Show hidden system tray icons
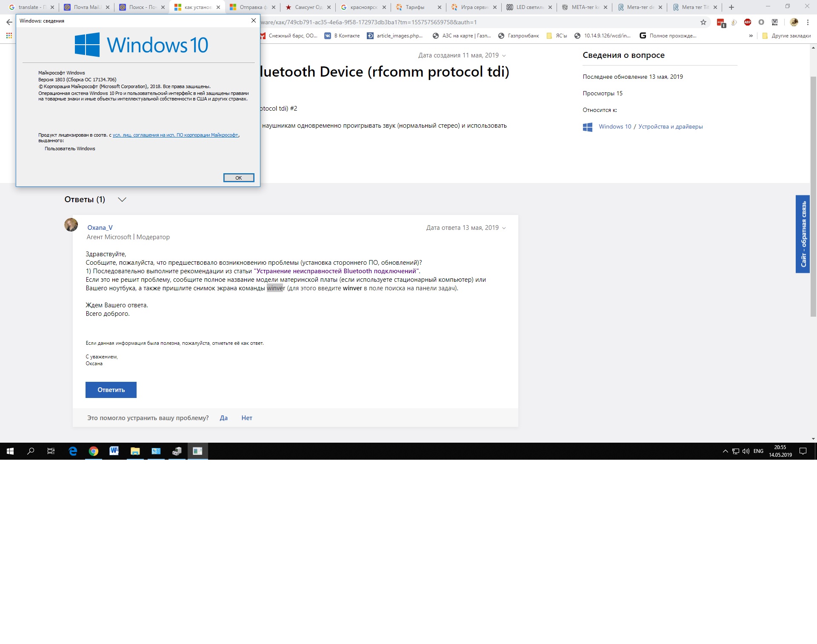Image resolution: width=817 pixels, height=644 pixels. 725,451
